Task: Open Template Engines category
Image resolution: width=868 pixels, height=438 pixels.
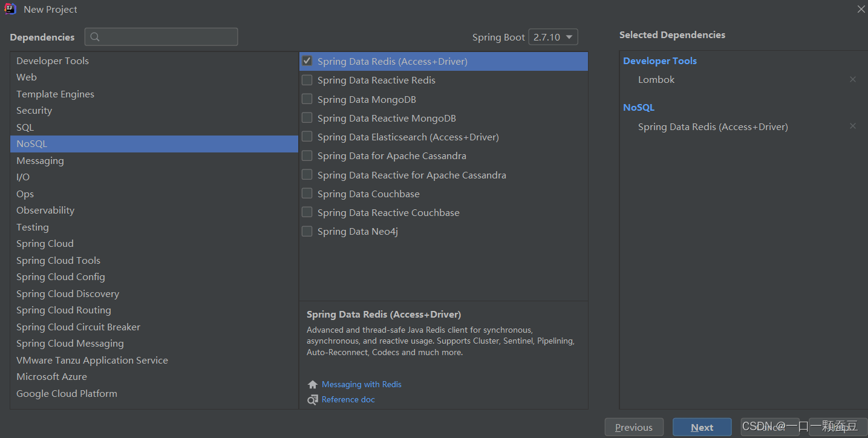Action: click(x=154, y=94)
